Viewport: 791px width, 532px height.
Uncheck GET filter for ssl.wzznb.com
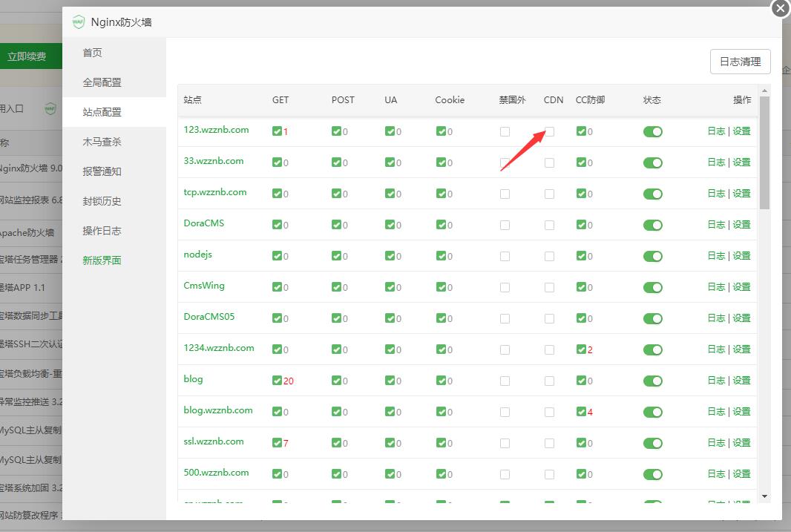click(x=277, y=443)
